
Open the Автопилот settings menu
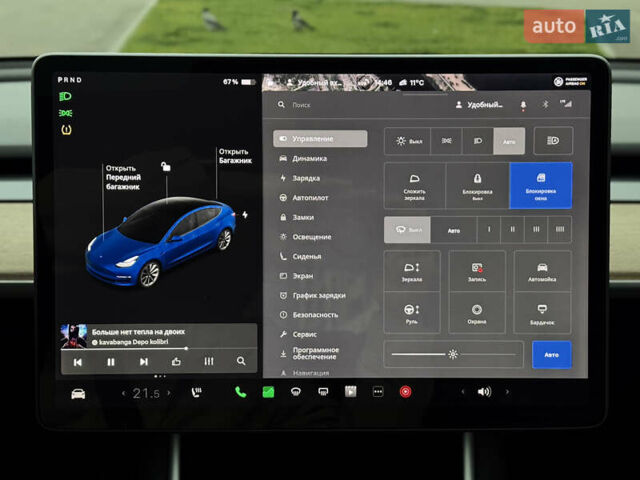[310, 197]
